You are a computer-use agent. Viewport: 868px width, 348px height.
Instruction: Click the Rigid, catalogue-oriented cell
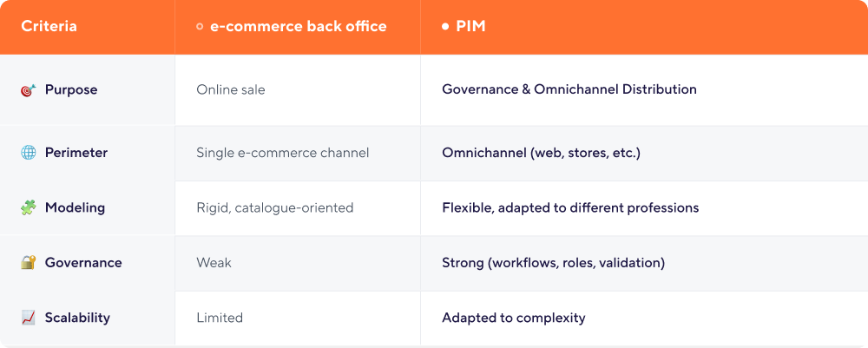tap(275, 208)
